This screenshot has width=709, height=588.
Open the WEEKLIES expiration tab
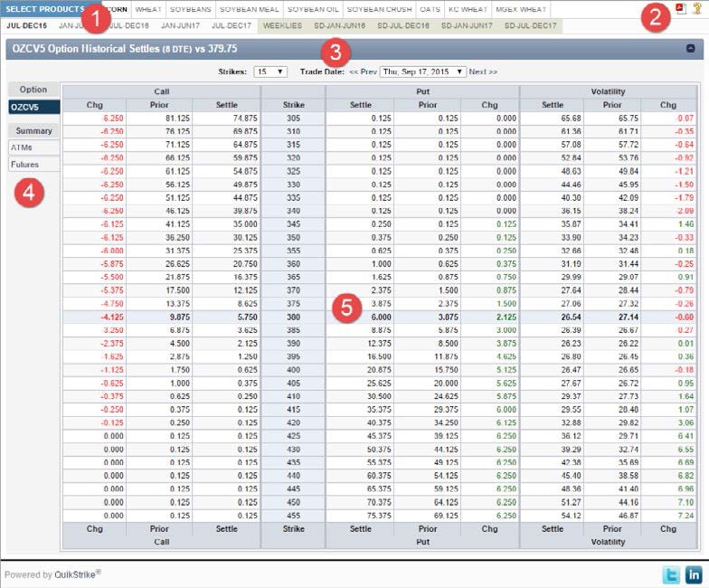(x=283, y=25)
